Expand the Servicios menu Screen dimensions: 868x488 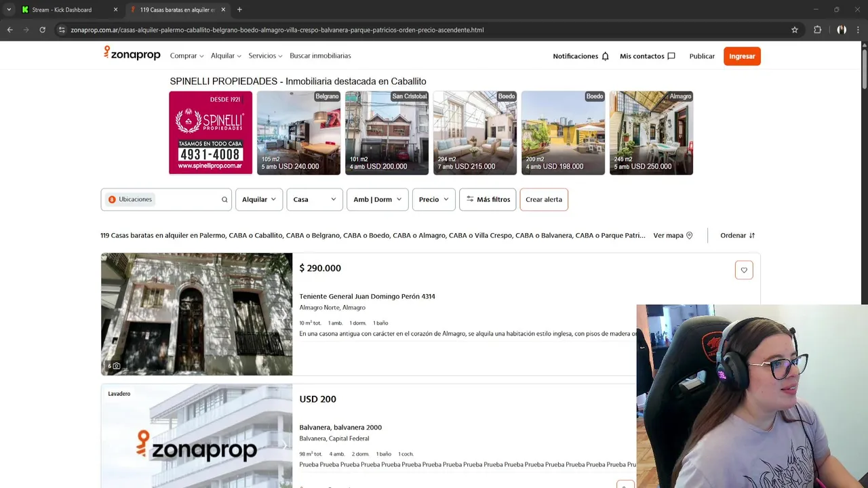coord(265,56)
